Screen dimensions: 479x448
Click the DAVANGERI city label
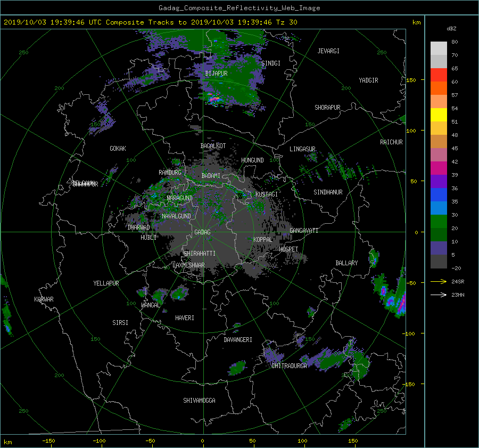pos(238,340)
